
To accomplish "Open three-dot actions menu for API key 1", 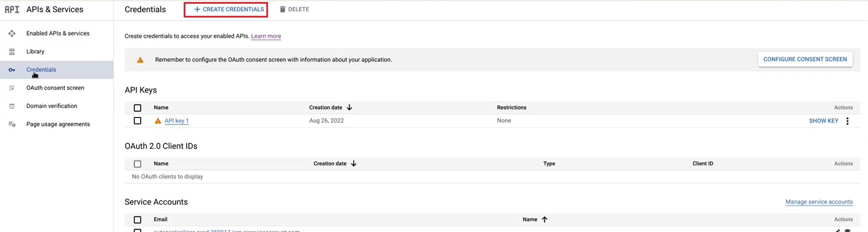I will click(x=847, y=121).
